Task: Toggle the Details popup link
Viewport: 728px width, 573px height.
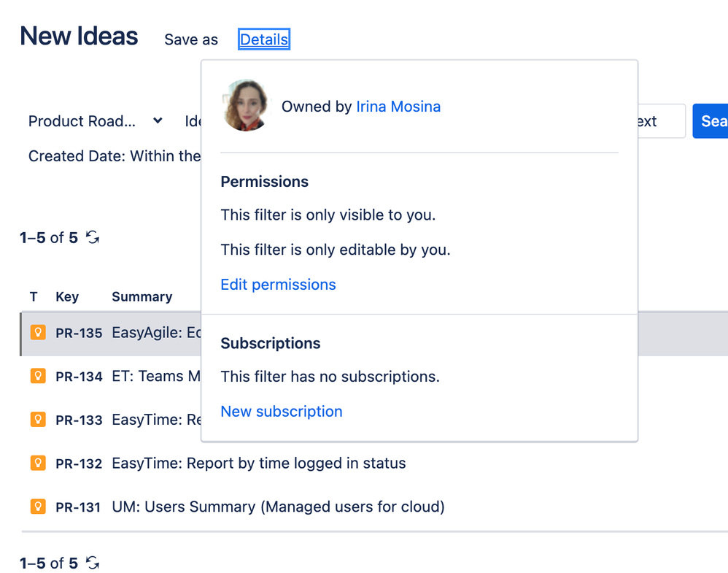Action: [x=264, y=39]
